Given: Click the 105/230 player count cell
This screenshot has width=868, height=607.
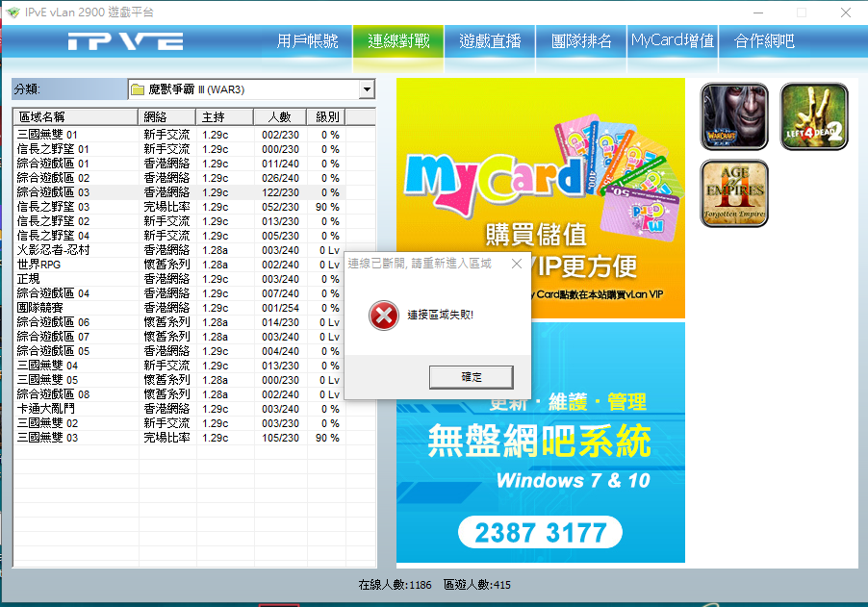Looking at the screenshot, I should click(x=281, y=438).
